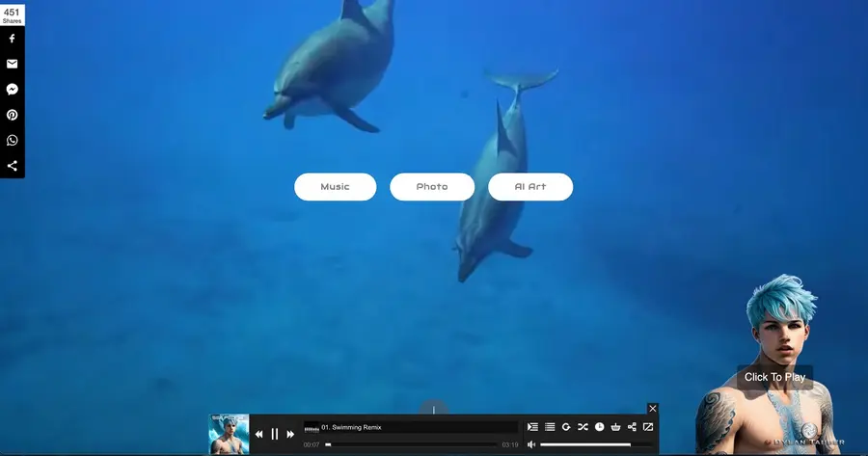The image size is (868, 456).
Task: Click the shopping basket buy icon
Action: 615,427
